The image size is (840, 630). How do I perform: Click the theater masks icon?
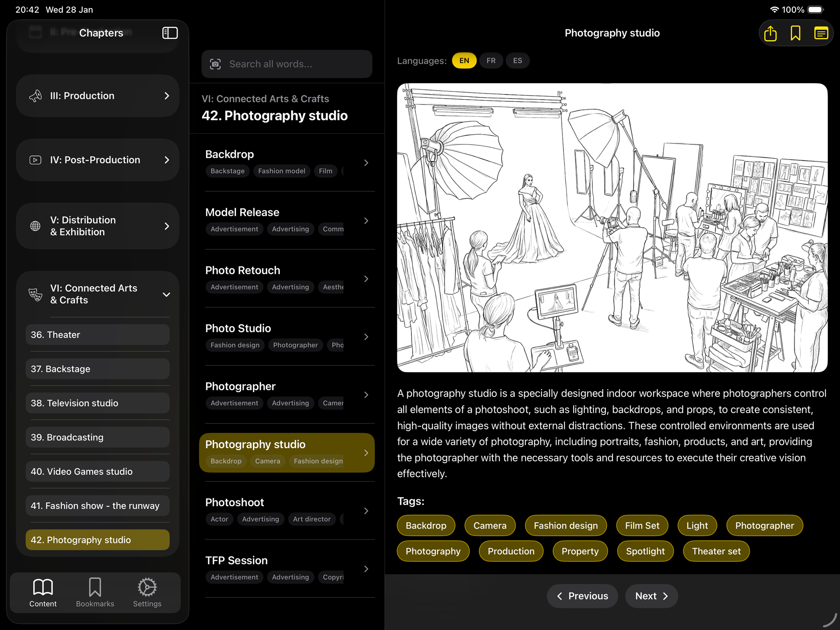[35, 294]
